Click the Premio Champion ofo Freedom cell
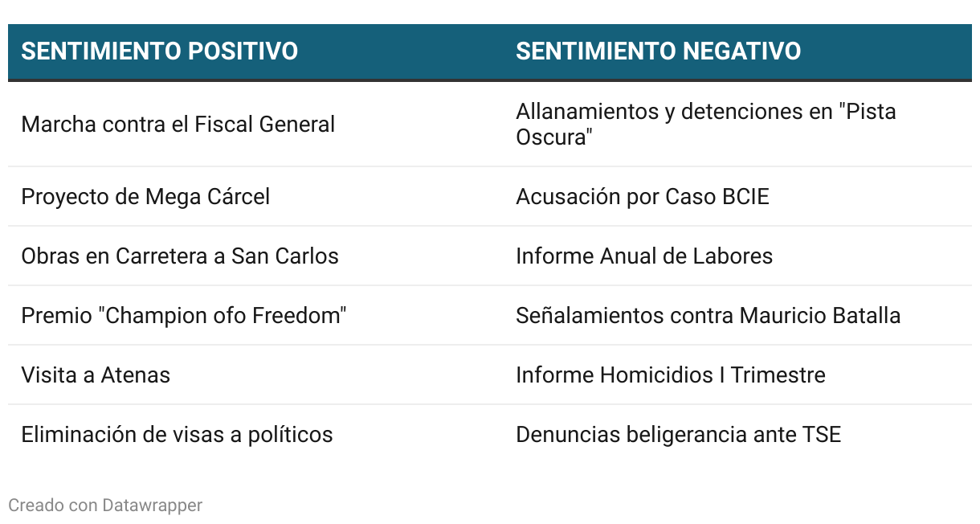980x524 pixels. click(184, 316)
